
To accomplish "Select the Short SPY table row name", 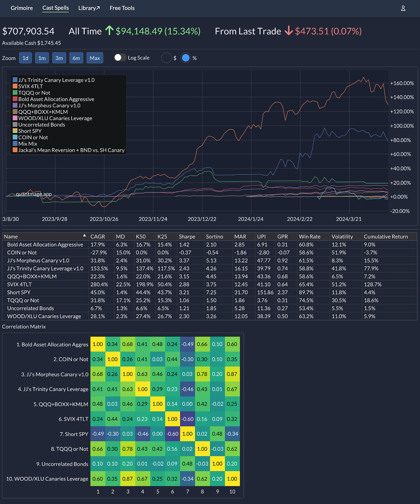I will pyautogui.click(x=19, y=292).
